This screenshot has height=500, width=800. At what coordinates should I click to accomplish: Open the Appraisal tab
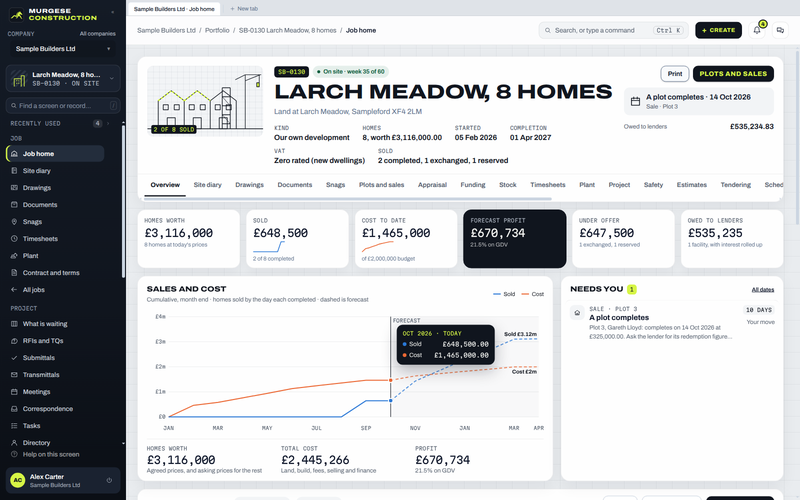[432, 185]
